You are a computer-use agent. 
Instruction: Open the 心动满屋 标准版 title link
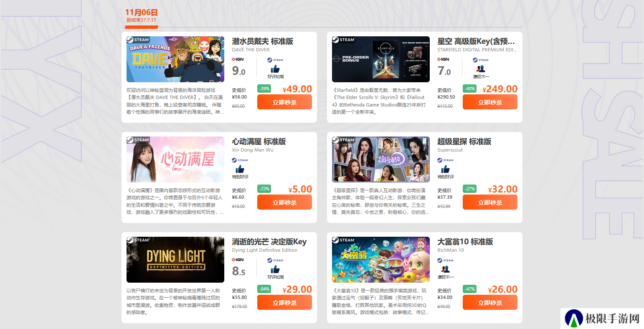click(259, 142)
